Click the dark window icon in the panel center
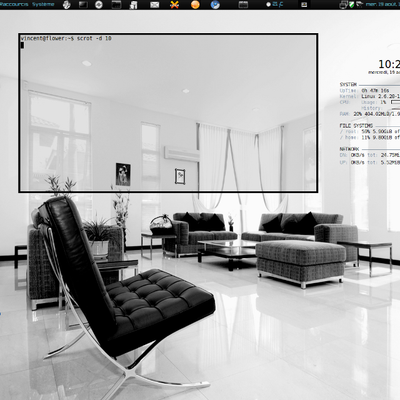Image resolution: width=400 pixels, height=400 pixels. [243, 5]
